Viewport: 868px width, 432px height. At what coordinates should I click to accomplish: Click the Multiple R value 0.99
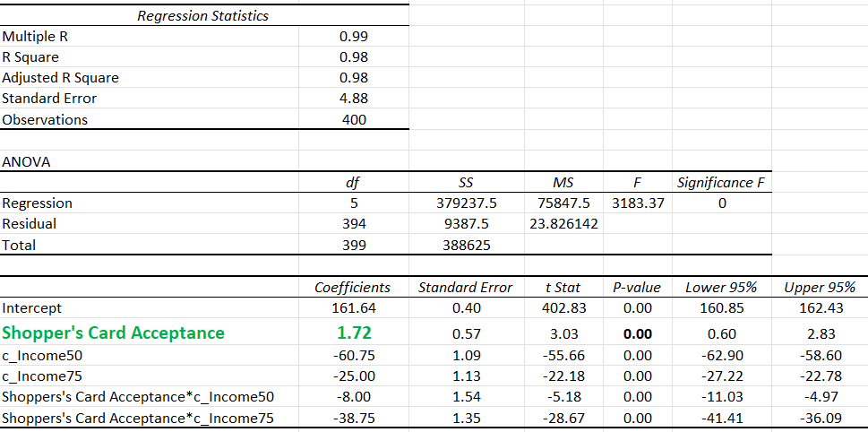[353, 37]
